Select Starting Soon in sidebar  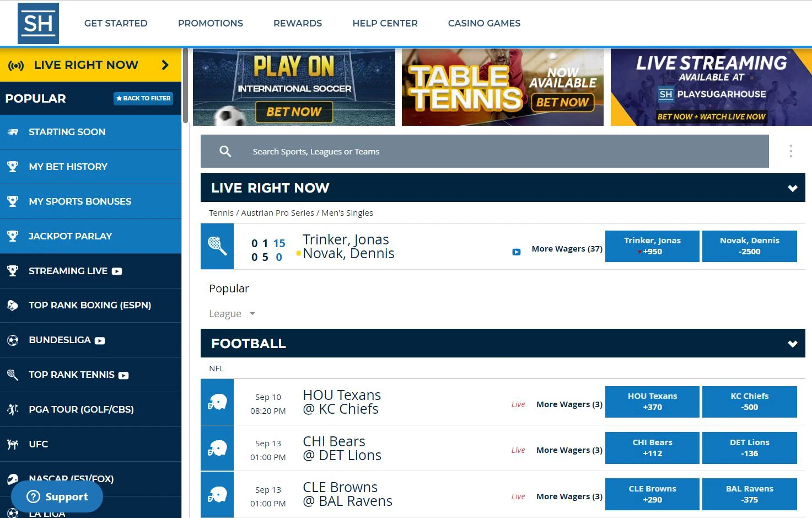coord(90,132)
